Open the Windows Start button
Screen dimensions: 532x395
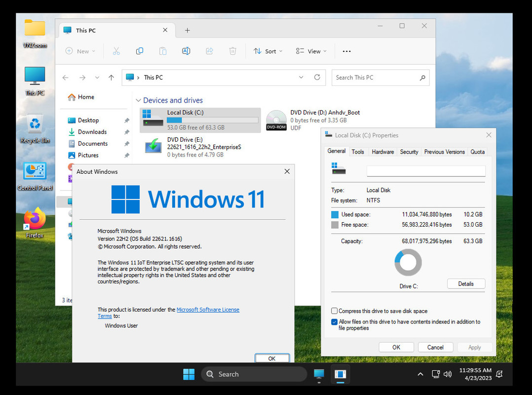tap(189, 374)
